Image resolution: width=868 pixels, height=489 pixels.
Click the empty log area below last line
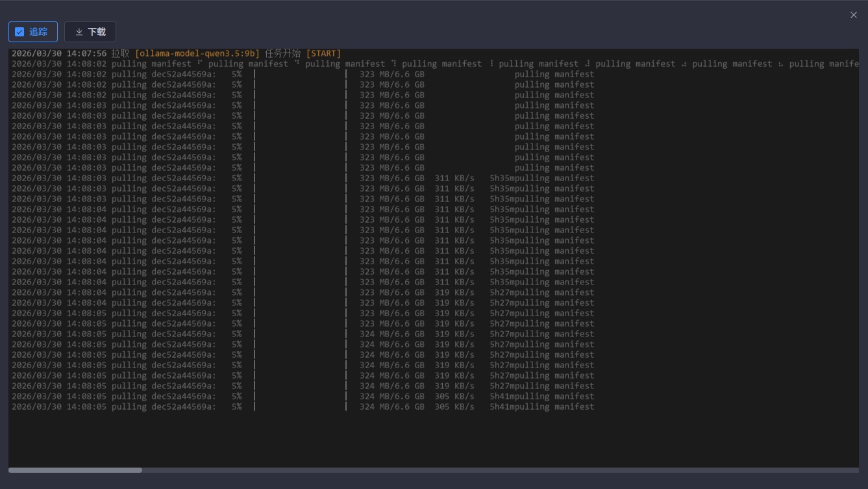(428, 439)
